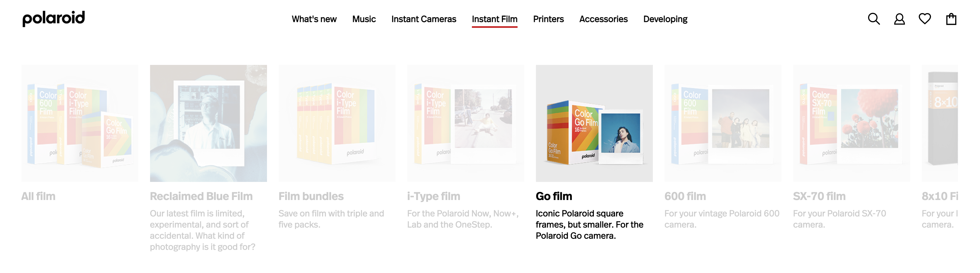This screenshot has width=980, height=273.
Task: Select the SX-70 film product image
Action: tap(851, 123)
